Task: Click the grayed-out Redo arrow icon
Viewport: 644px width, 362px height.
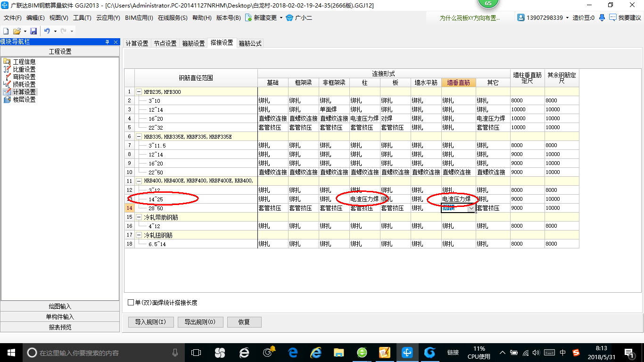Action: pos(64,31)
